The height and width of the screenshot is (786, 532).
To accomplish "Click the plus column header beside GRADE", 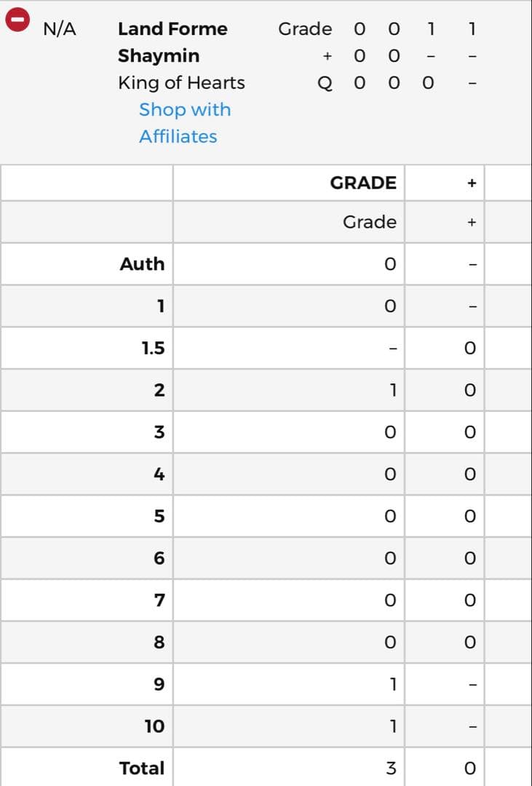I will [471, 183].
